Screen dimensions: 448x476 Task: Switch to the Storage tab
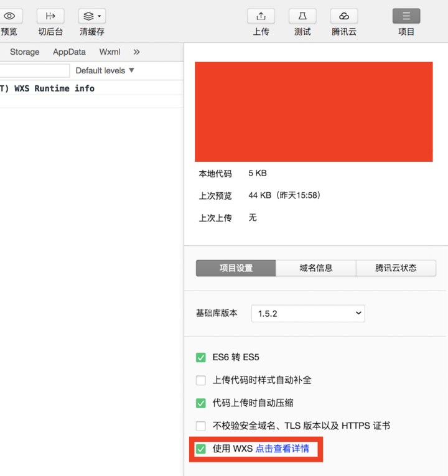click(25, 52)
